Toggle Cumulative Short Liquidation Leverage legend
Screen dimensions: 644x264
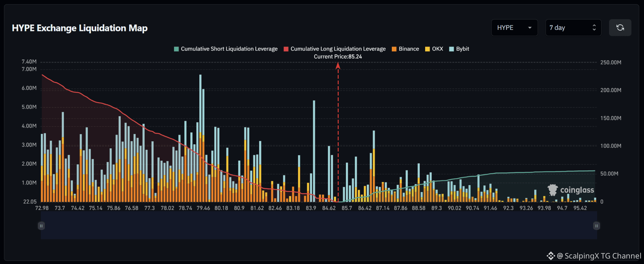(x=226, y=49)
